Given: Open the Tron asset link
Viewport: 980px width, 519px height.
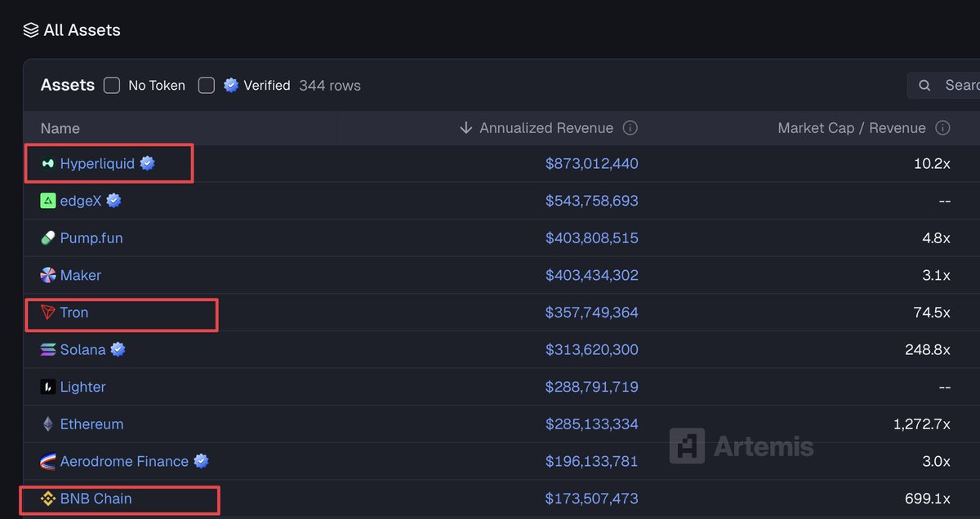Looking at the screenshot, I should pyautogui.click(x=74, y=313).
